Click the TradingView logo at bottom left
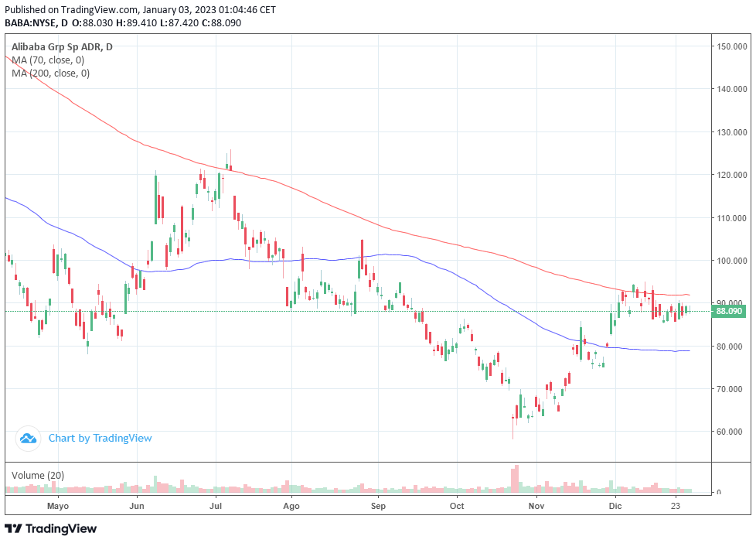This screenshot has width=756, height=543. pyautogui.click(x=50, y=528)
